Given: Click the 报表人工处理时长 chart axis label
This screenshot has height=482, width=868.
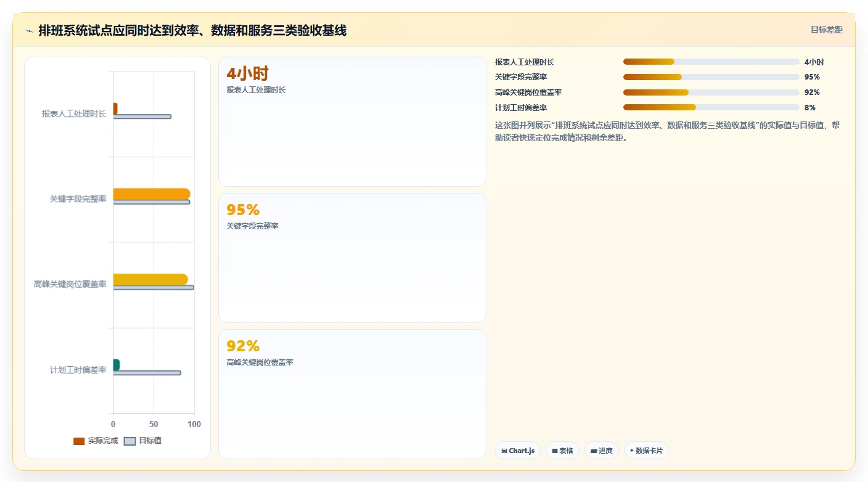Looking at the screenshot, I should pos(74,113).
